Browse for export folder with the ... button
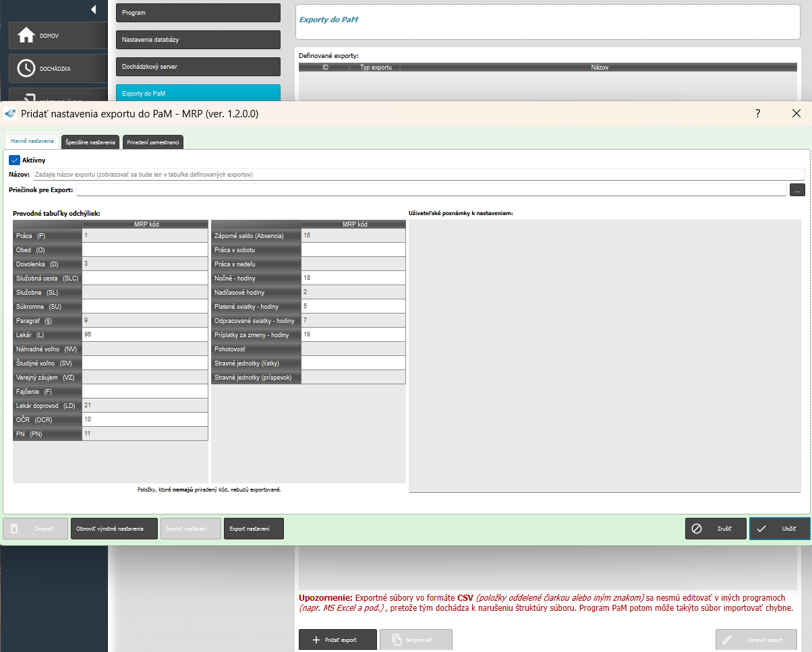 797,190
